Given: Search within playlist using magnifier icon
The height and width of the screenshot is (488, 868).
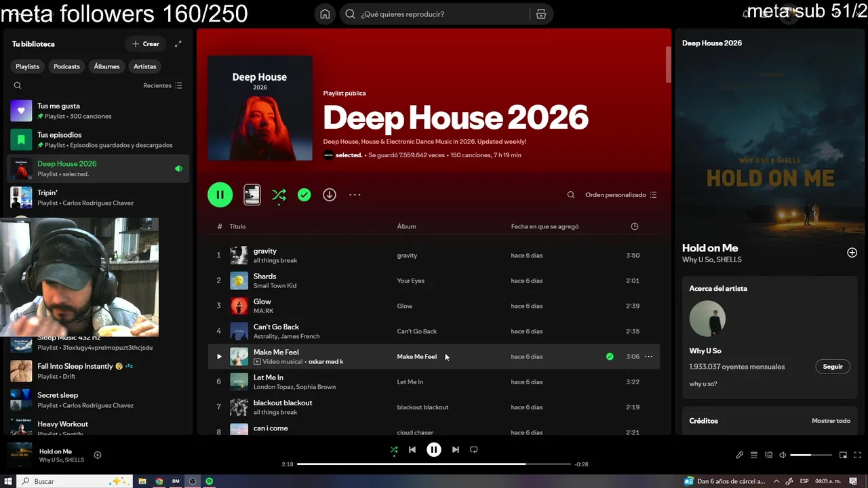Looking at the screenshot, I should click(x=571, y=195).
